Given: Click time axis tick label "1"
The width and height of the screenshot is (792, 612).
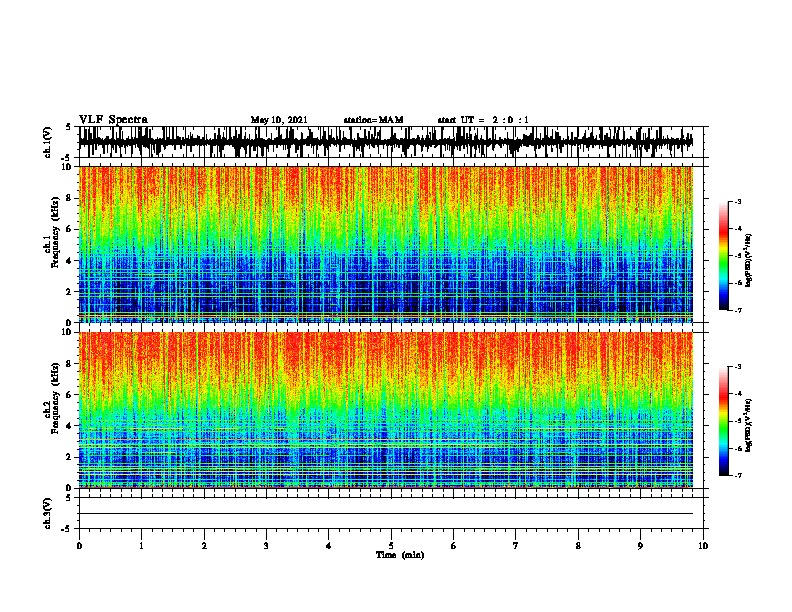Looking at the screenshot, I should [141, 546].
